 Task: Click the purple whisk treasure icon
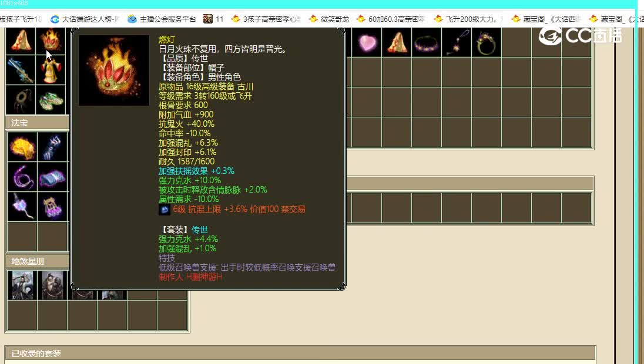(22, 207)
